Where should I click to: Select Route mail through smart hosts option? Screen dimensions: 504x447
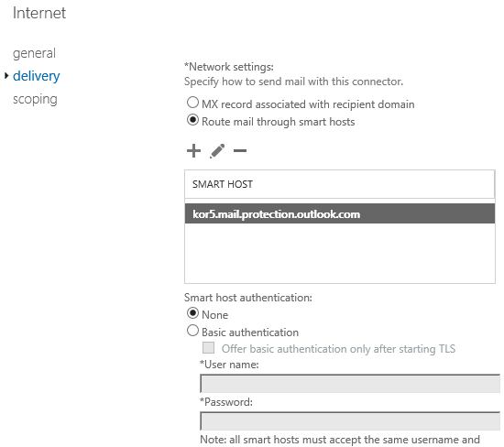coord(192,120)
